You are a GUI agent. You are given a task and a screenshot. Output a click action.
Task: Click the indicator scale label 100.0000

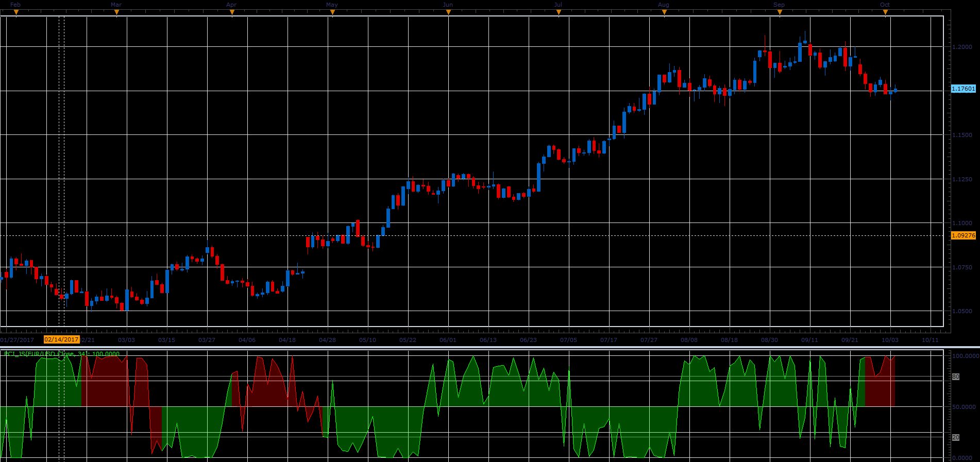tap(965, 356)
